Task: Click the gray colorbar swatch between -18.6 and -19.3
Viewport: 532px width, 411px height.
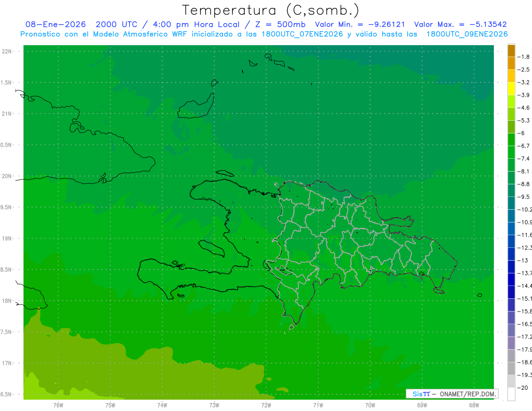Action: point(511,368)
